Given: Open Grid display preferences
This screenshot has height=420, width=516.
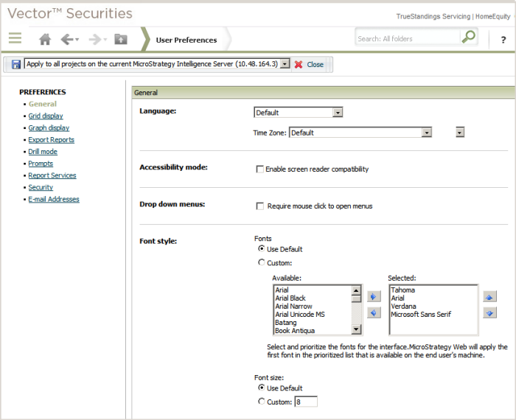Looking at the screenshot, I should [x=46, y=116].
